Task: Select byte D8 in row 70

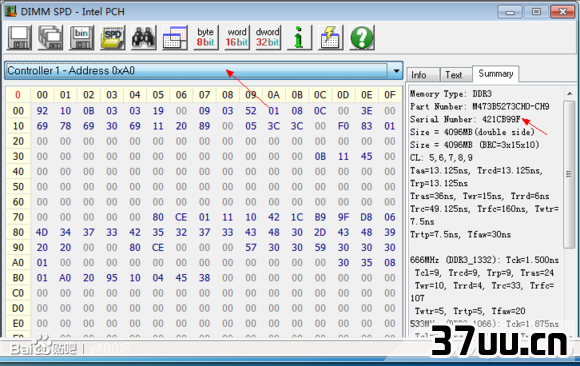Action: (x=367, y=217)
